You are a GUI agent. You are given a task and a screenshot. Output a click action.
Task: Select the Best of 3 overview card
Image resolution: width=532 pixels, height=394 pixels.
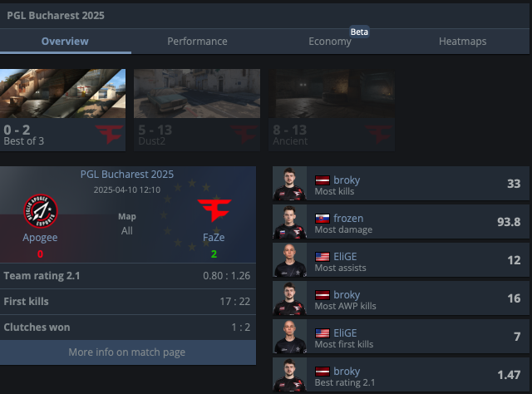pyautogui.click(x=63, y=110)
